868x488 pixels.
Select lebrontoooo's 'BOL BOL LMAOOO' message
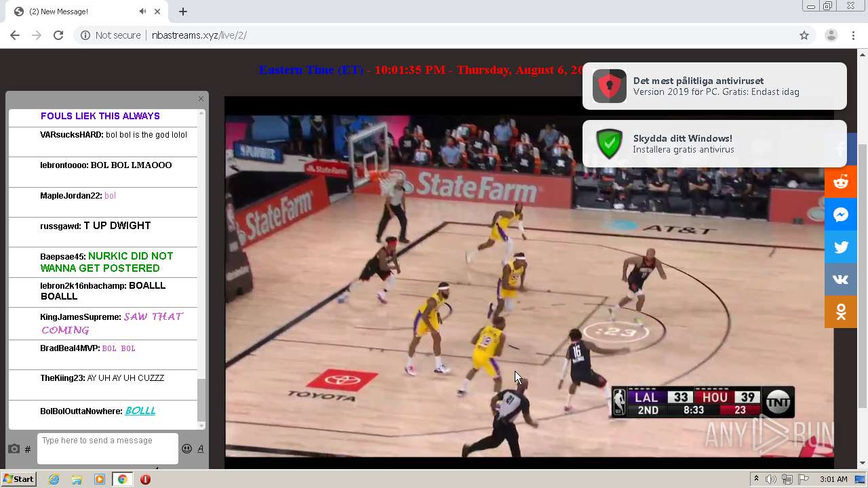click(132, 165)
